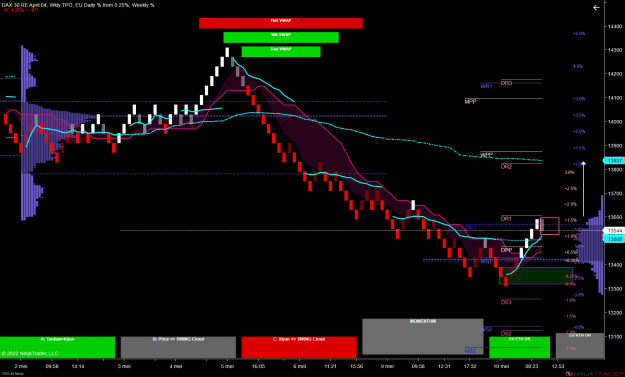Image resolution: width=625 pixels, height=377 pixels.
Task: Click the green EU ETH OR panel
Action: 519,347
